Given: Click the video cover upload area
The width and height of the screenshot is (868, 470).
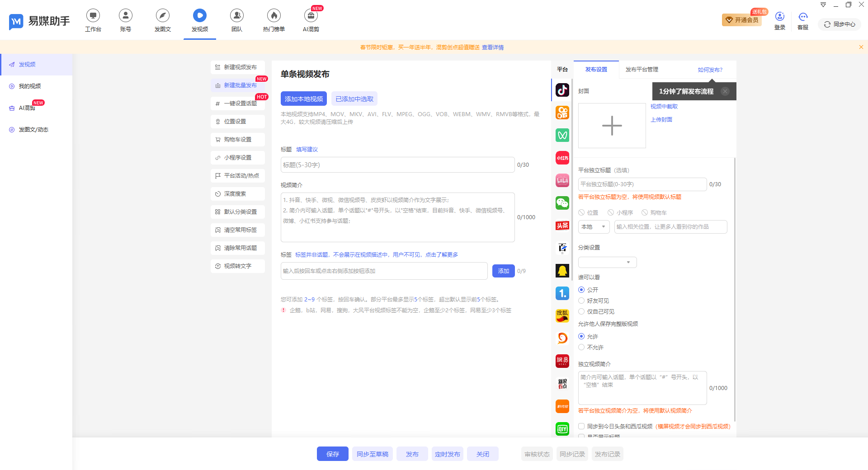Looking at the screenshot, I should click(612, 125).
